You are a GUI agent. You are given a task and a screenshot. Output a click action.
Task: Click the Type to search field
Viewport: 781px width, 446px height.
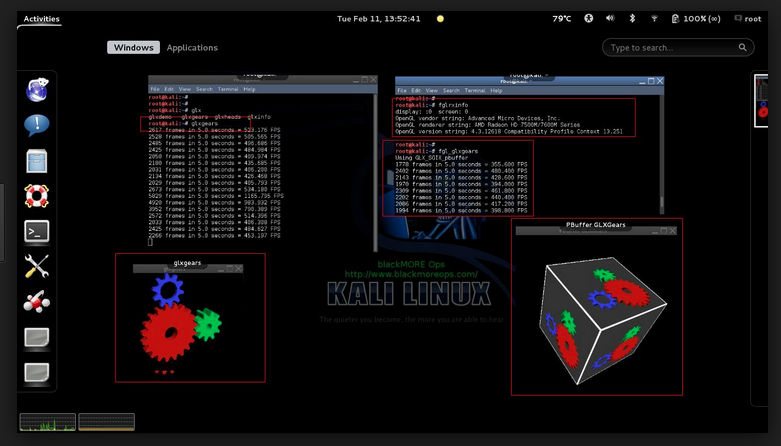point(678,48)
